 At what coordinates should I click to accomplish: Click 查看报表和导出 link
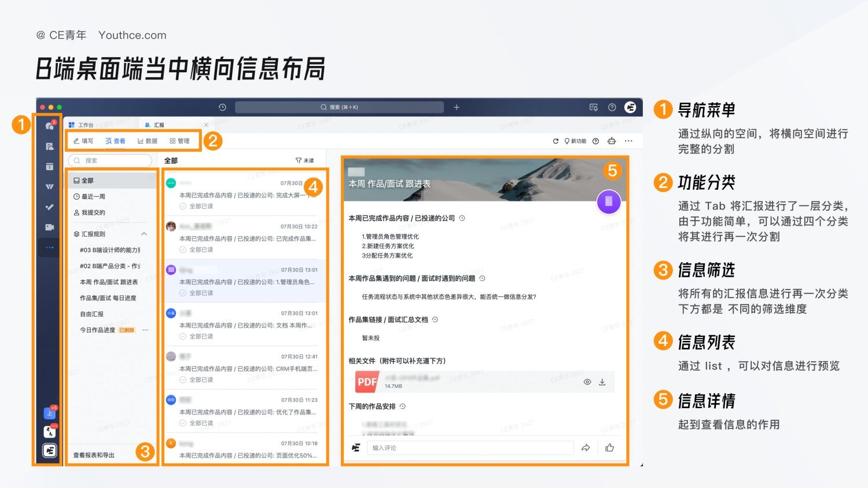[x=94, y=455]
